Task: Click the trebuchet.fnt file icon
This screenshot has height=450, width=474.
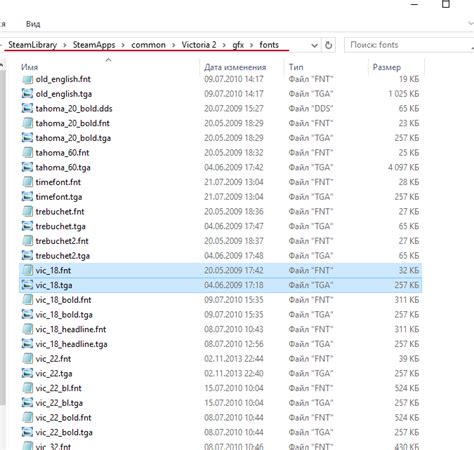Action: tap(27, 212)
